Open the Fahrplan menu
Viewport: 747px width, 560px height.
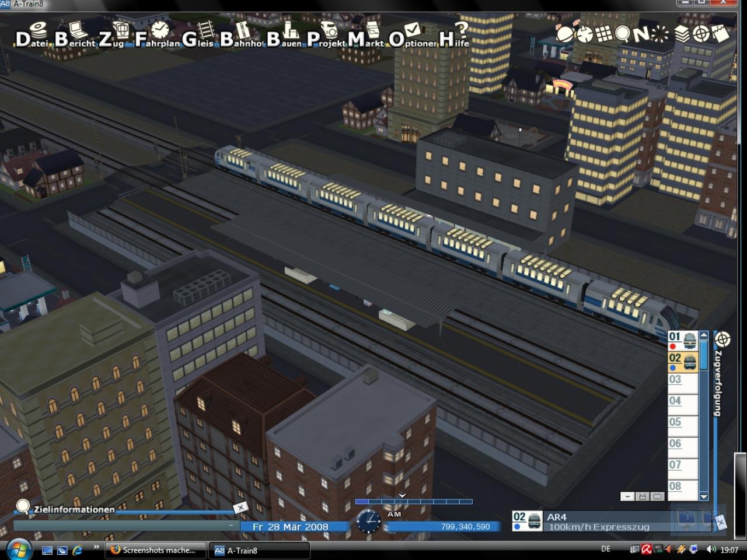pos(156,35)
